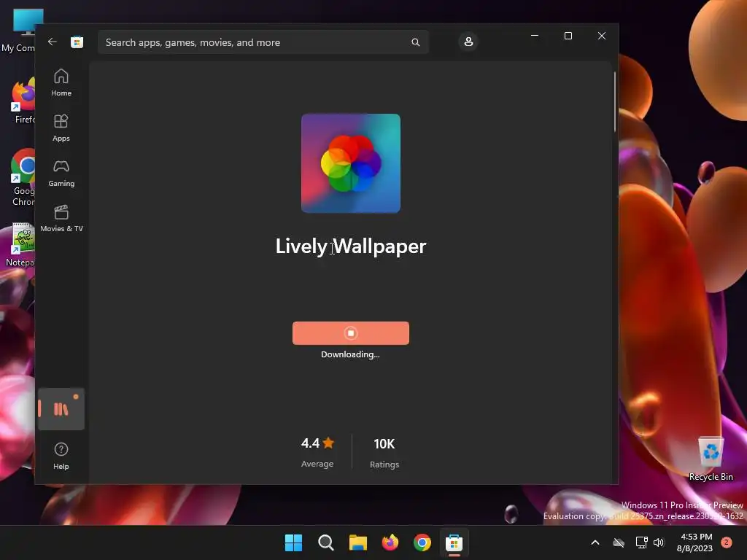
Task: Open the clock showing 4:53 PM
Action: coord(694,542)
